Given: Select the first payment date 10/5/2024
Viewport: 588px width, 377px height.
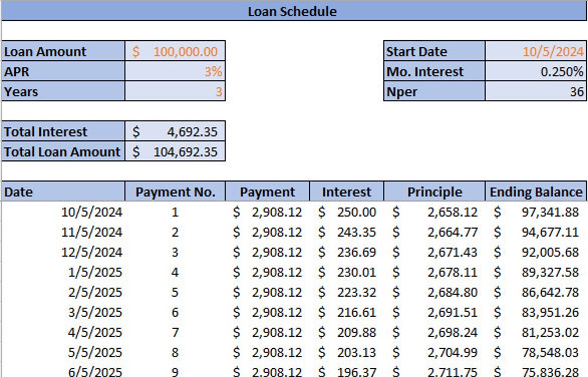Looking at the screenshot, I should pyautogui.click(x=93, y=212).
